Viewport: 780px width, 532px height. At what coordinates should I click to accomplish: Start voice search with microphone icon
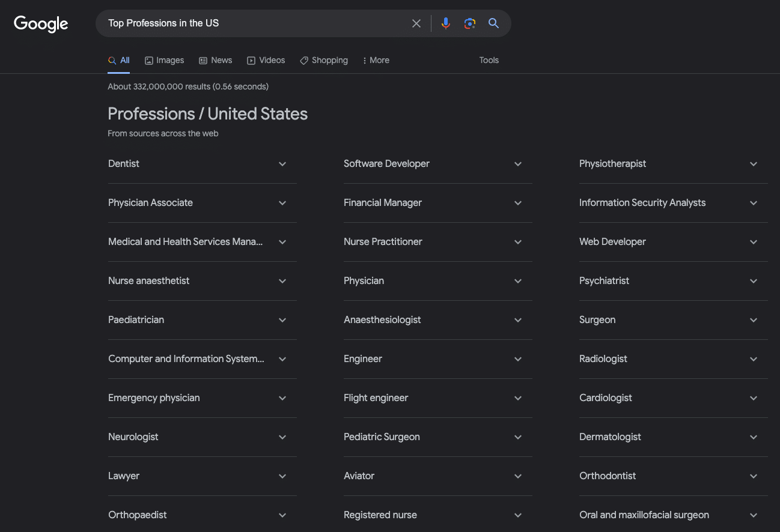pos(445,23)
